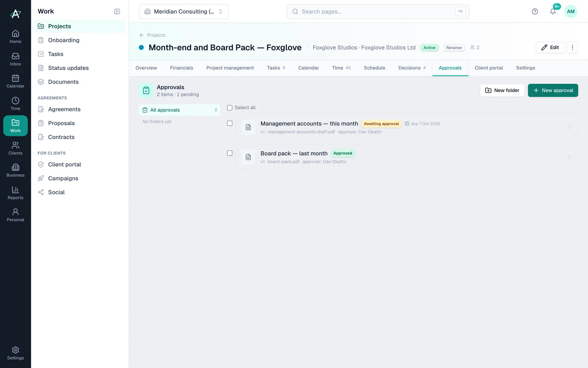Screen dimensions: 588x368
Task: Check the Management accounts approval checkbox
Action: coord(230,124)
